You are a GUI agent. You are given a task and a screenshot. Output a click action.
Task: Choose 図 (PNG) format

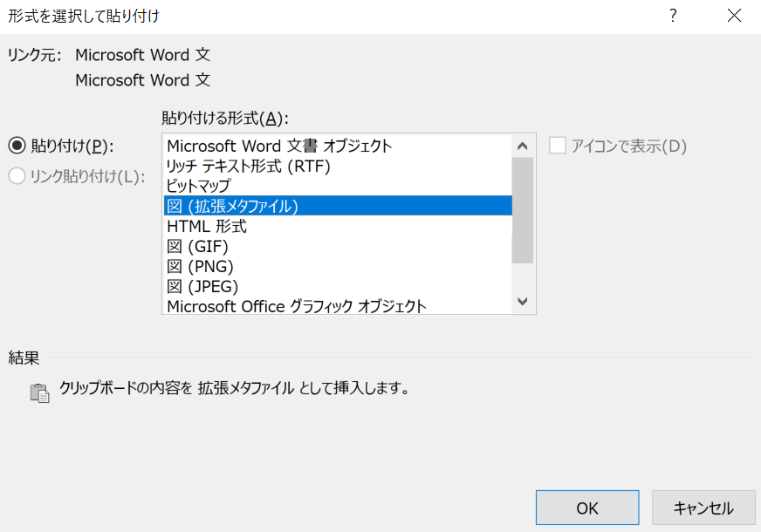pos(338,266)
